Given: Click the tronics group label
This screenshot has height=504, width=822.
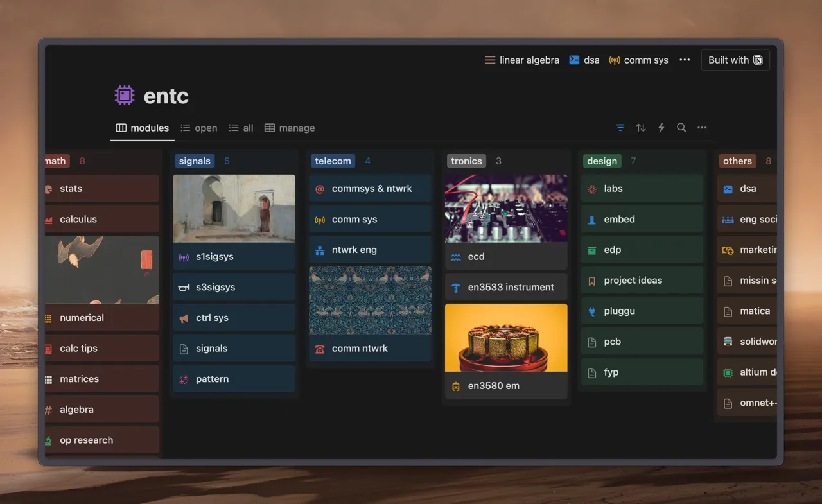Looking at the screenshot, I should point(466,161).
